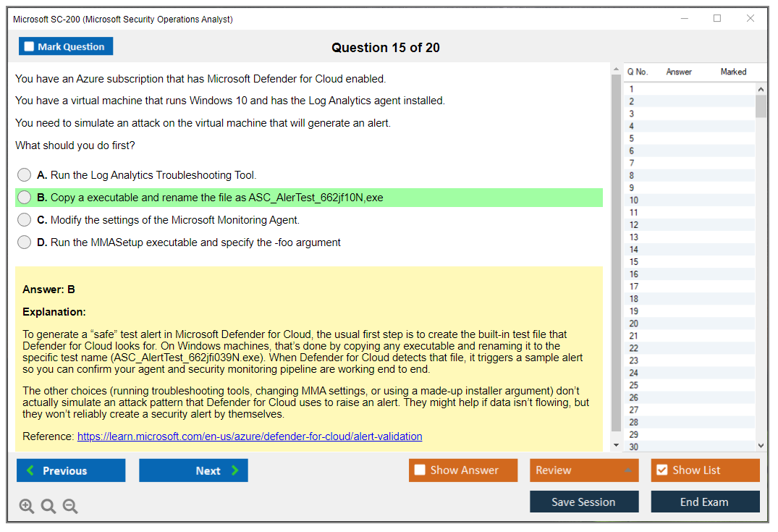
Task: Click the End Exam button
Action: point(705,502)
